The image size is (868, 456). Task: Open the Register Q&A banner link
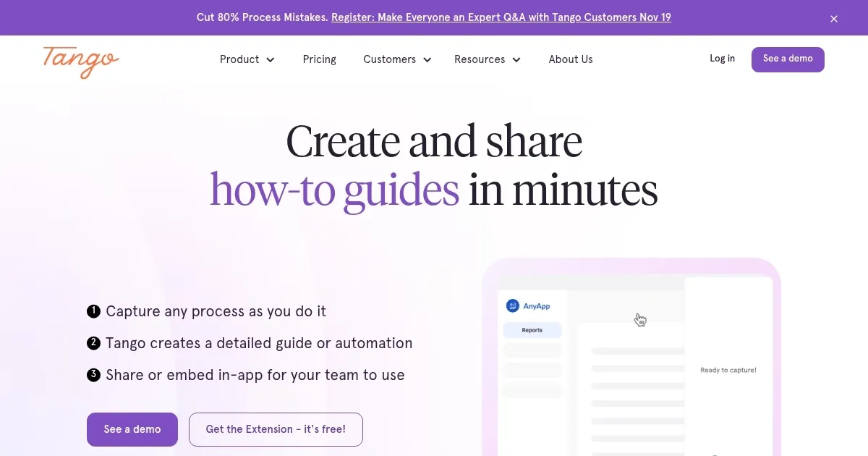(x=501, y=17)
